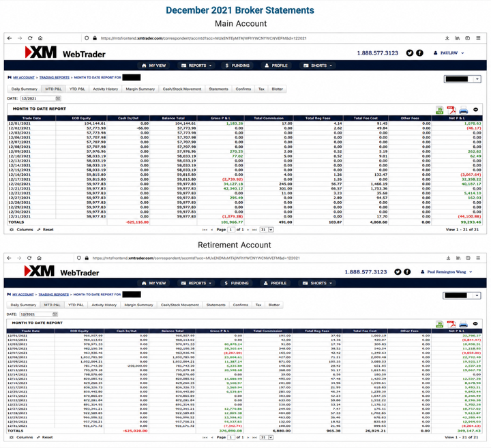491x448 pixels.
Task: Click browser reload icon in top window
Action: pos(30,38)
